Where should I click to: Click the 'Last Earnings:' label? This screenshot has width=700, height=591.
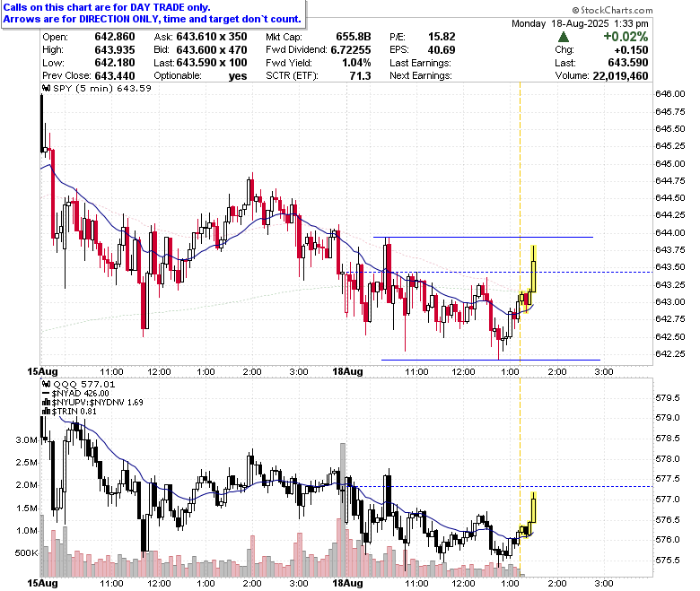click(x=420, y=63)
